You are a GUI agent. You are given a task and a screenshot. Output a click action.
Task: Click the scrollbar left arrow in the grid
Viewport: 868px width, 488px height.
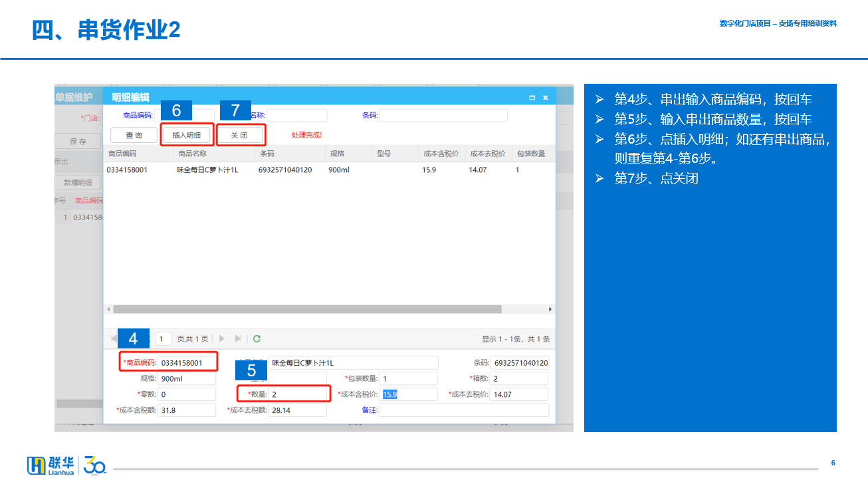tap(108, 309)
